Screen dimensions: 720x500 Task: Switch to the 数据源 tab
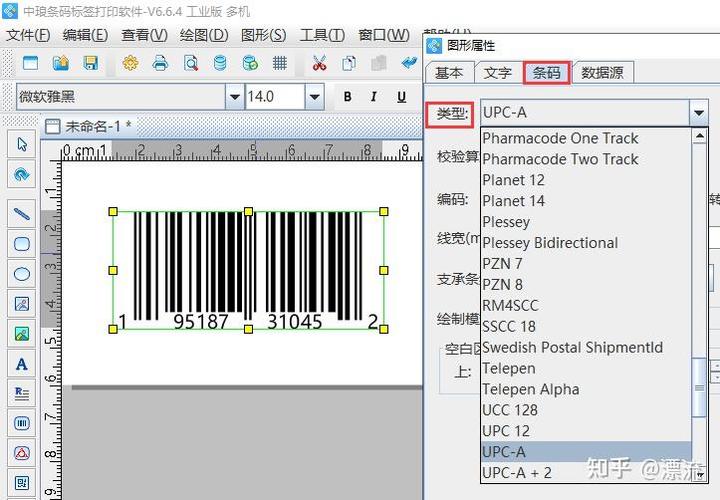[x=602, y=73]
